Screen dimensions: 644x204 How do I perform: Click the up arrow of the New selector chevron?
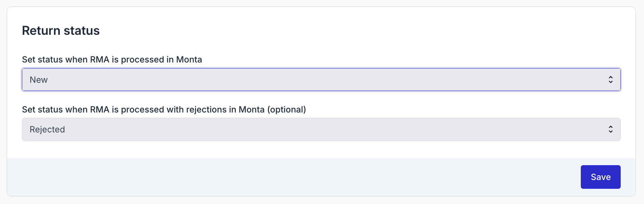611,77
